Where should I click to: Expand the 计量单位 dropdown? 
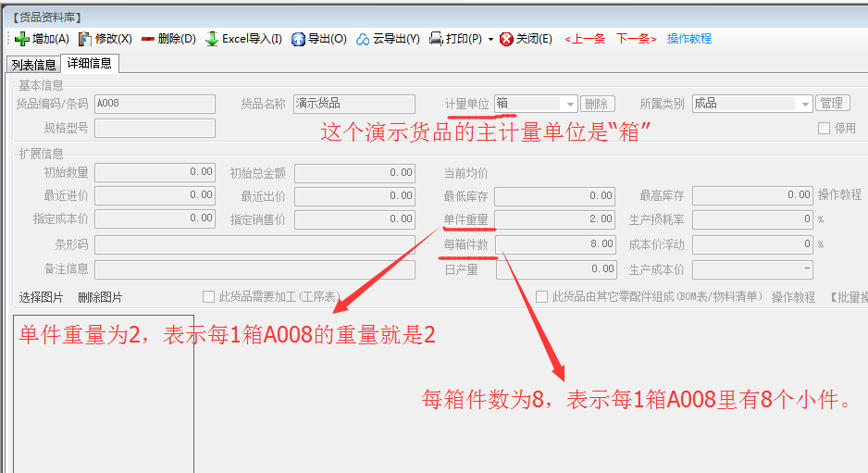pos(570,105)
